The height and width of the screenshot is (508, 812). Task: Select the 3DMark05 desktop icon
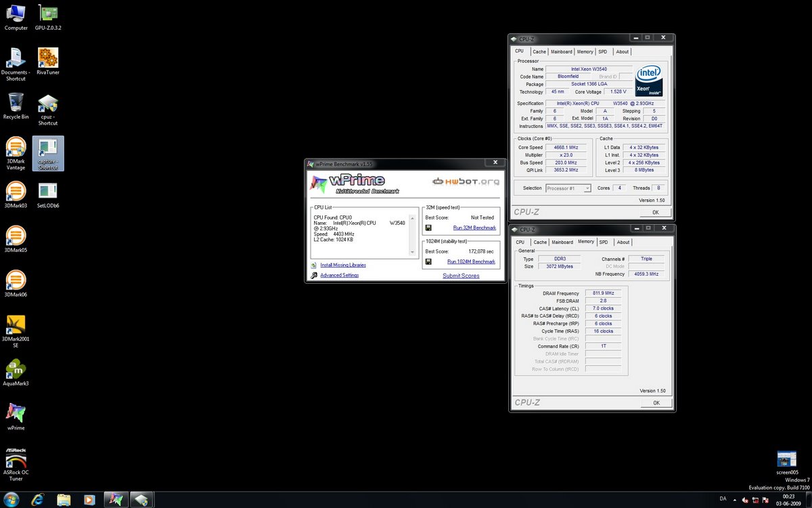coord(16,239)
